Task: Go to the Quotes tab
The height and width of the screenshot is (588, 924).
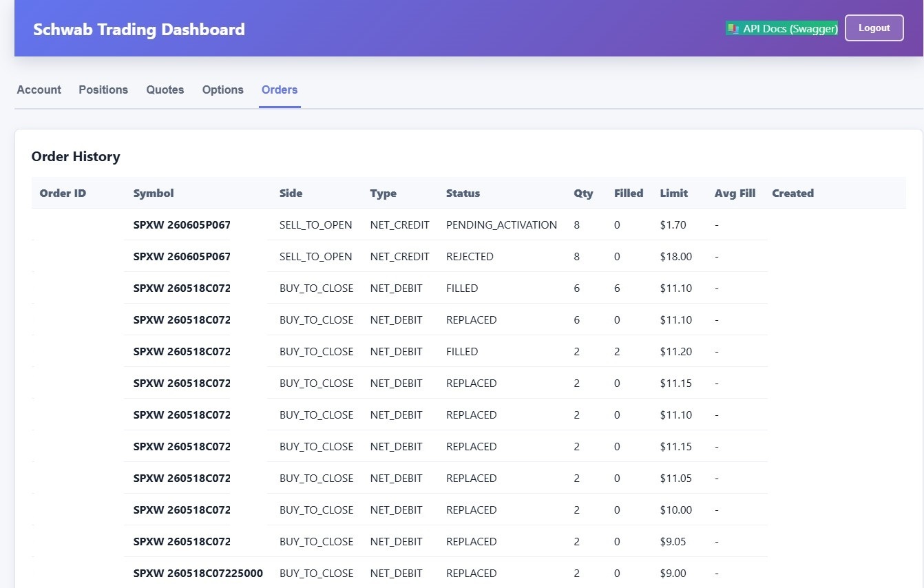Action: click(x=165, y=90)
